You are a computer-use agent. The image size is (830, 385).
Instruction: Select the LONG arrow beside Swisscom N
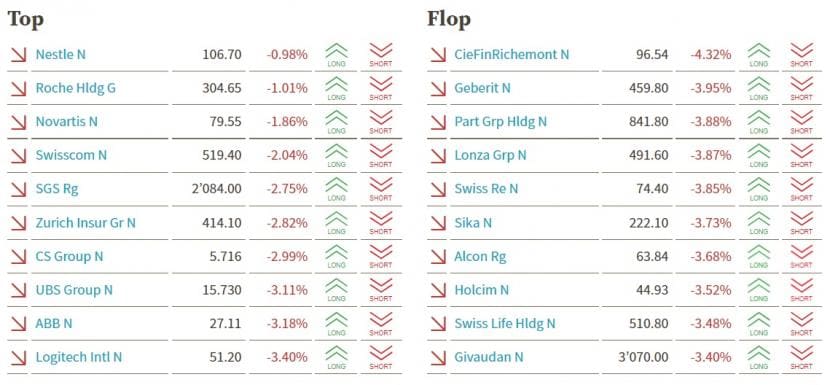point(337,156)
